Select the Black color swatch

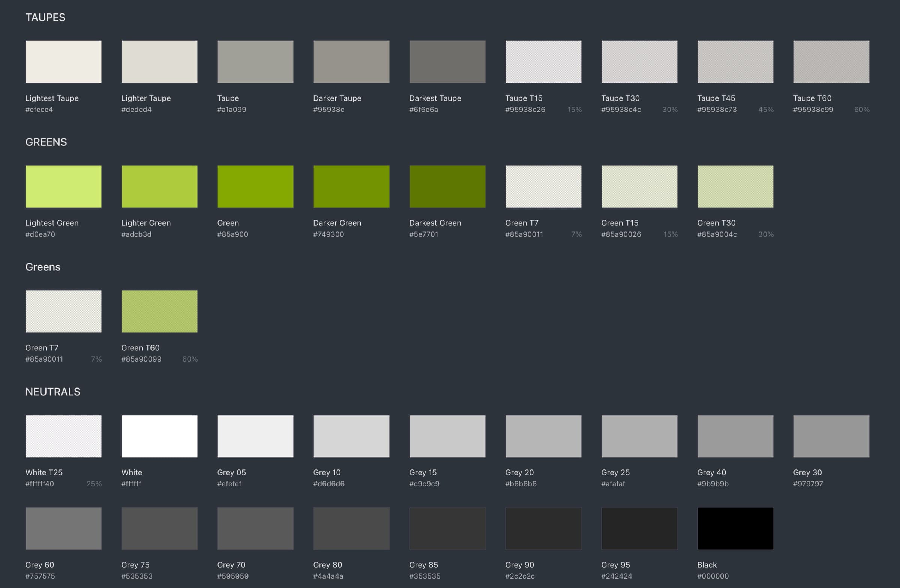click(735, 528)
